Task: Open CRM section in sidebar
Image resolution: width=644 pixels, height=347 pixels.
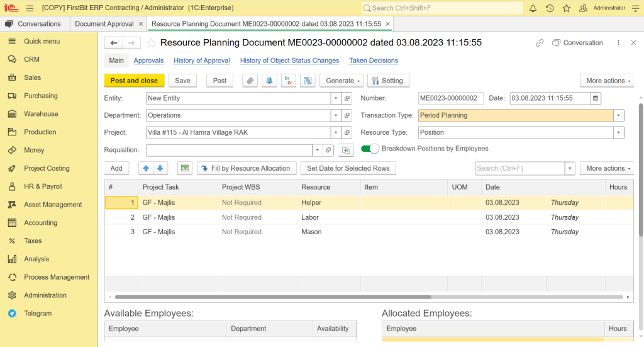Action: coord(31,60)
